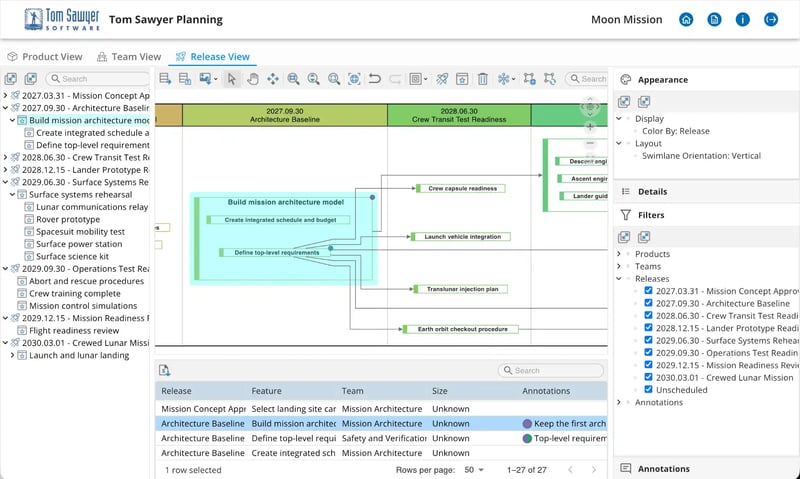The width and height of the screenshot is (800, 479).
Task: Click the trash Delete icon
Action: pyautogui.click(x=483, y=79)
